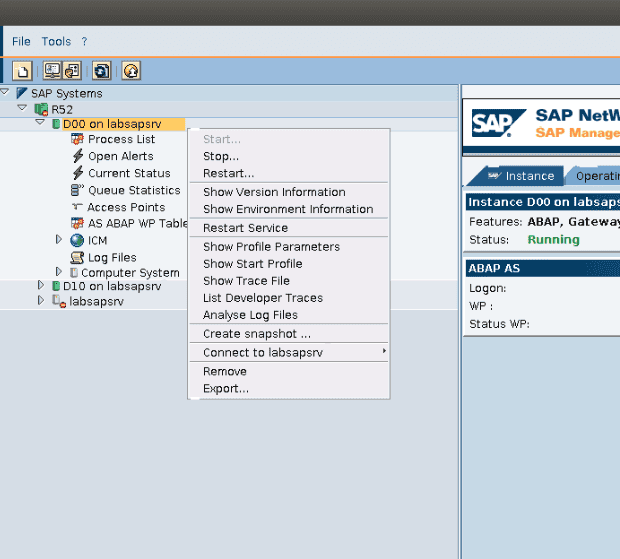The width and height of the screenshot is (620, 559).
Task: Click the Computer System icon
Action: coord(74,273)
